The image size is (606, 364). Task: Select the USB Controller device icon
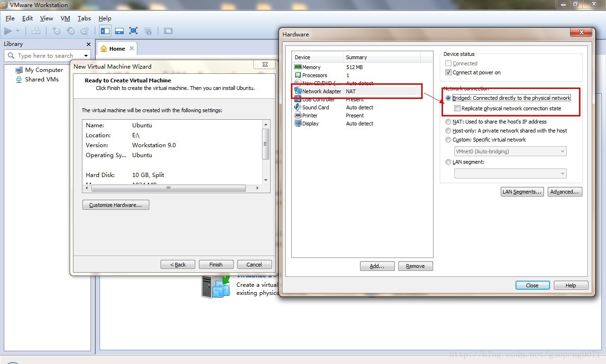pyautogui.click(x=298, y=99)
